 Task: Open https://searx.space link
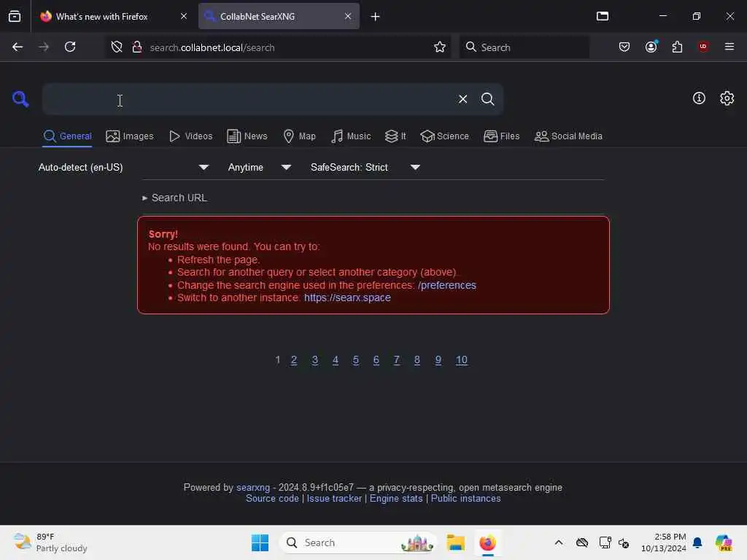click(347, 297)
